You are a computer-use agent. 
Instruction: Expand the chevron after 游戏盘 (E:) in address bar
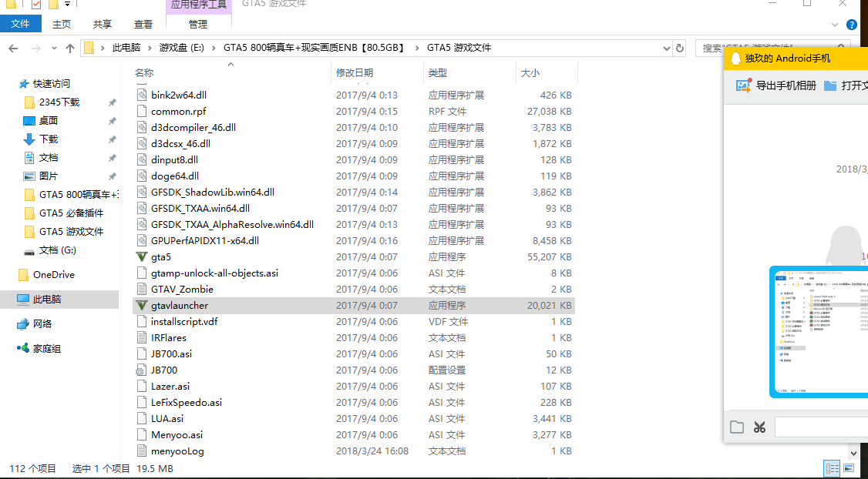214,48
